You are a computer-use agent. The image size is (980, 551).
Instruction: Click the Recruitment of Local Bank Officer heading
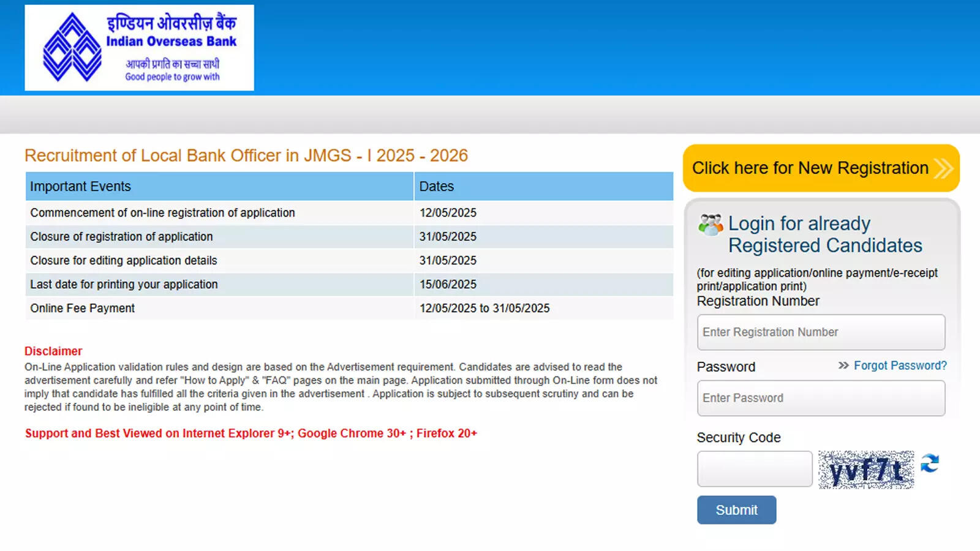point(246,156)
